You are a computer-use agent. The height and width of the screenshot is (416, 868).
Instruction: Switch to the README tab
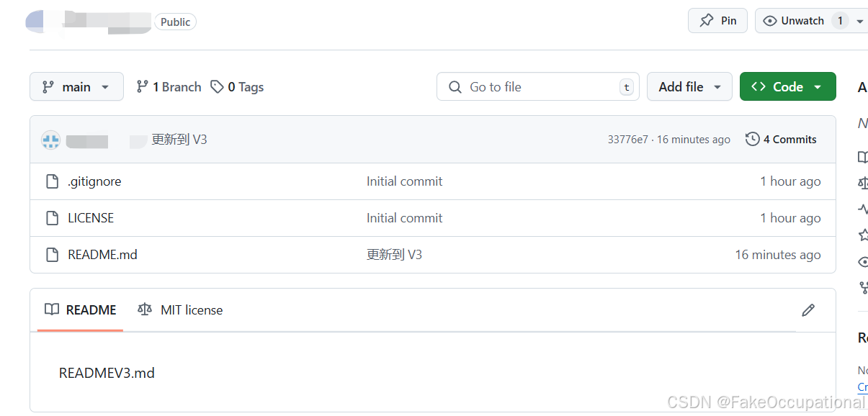click(x=80, y=310)
